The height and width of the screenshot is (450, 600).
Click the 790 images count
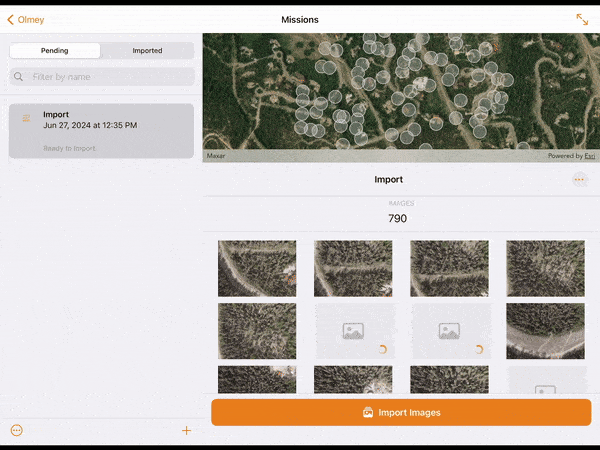[398, 218]
